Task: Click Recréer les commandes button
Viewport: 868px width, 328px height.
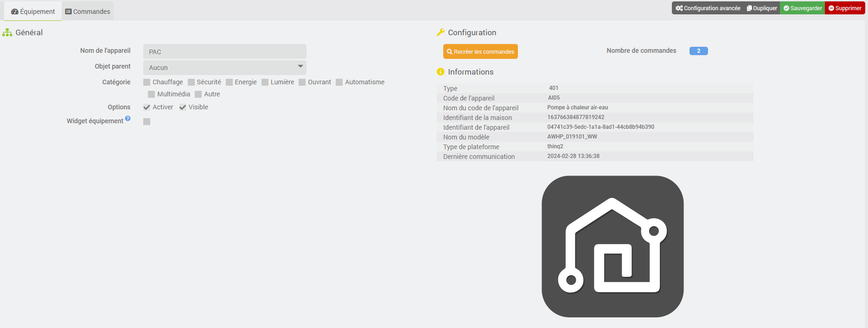Action: coord(480,51)
